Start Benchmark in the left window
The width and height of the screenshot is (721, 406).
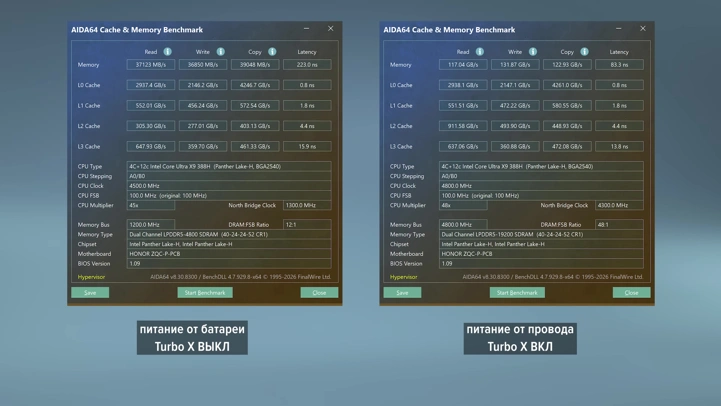click(x=205, y=292)
